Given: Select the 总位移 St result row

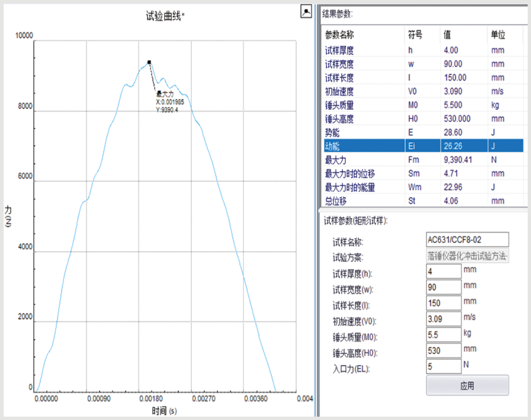Looking at the screenshot, I should click(423, 201).
